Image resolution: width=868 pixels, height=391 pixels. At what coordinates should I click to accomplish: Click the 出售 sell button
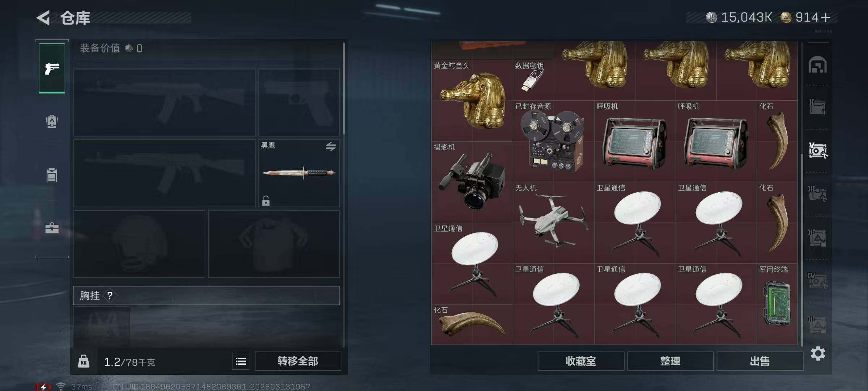coord(760,361)
